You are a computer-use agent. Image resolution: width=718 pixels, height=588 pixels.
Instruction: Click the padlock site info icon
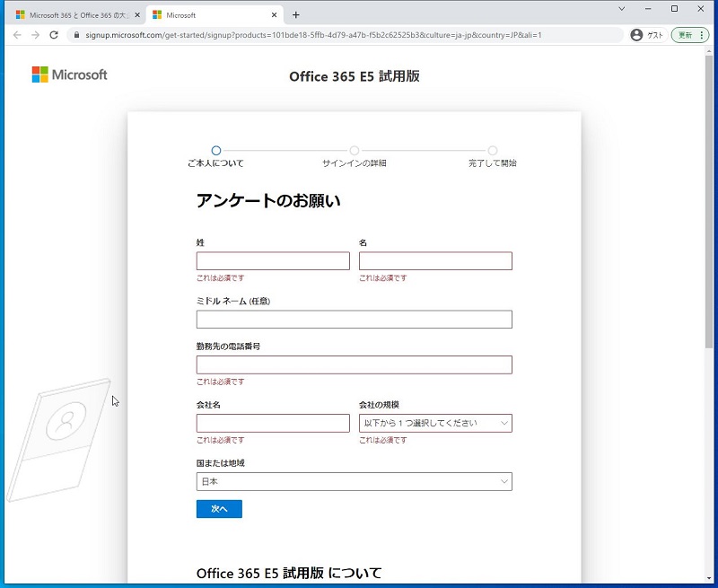pos(76,35)
